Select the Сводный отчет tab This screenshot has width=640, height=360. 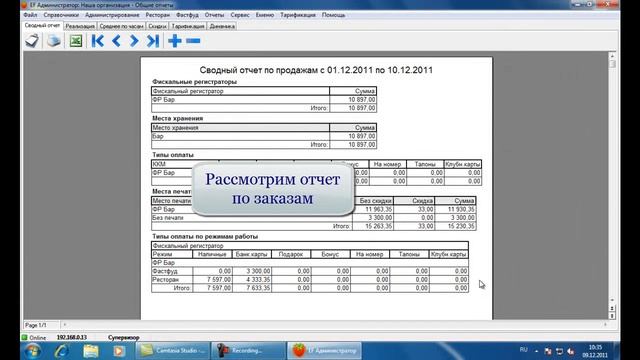click(42, 26)
